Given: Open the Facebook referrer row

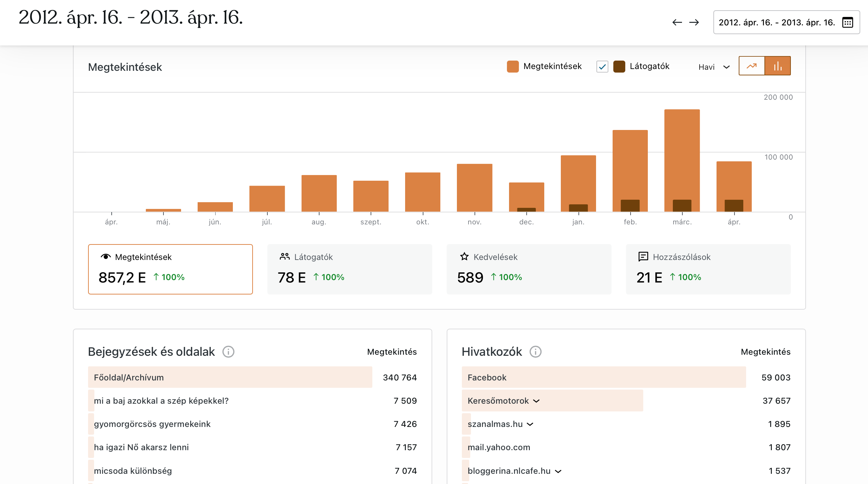Looking at the screenshot, I should click(x=487, y=377).
